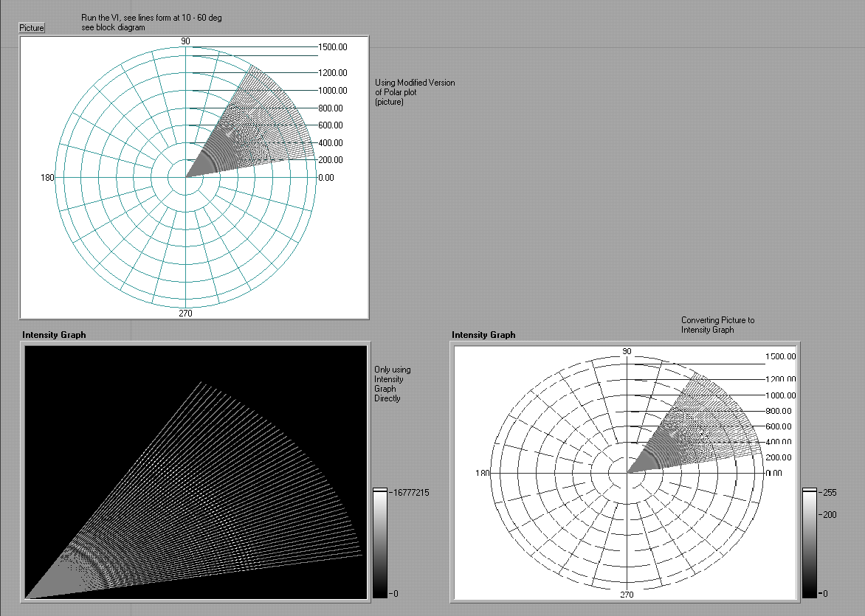Click the 200.00 scale label in the Picture plot
Viewport: 865px width, 616px height.
(x=331, y=160)
